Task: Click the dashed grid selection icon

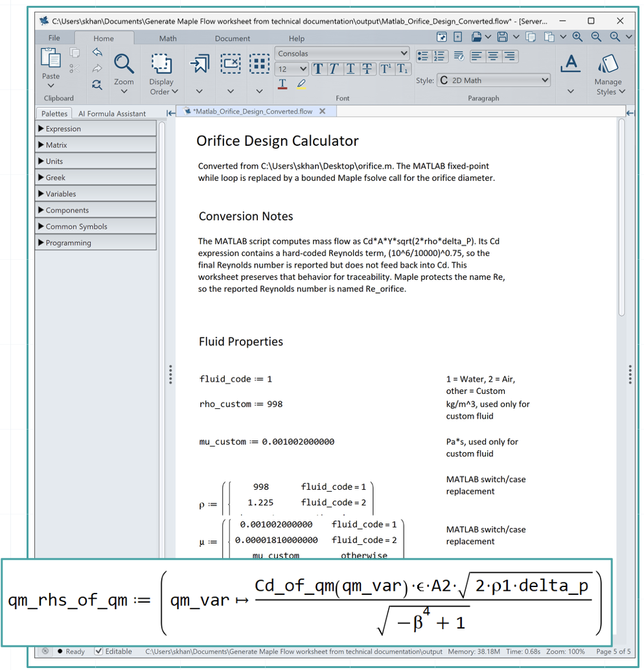Action: point(259,64)
